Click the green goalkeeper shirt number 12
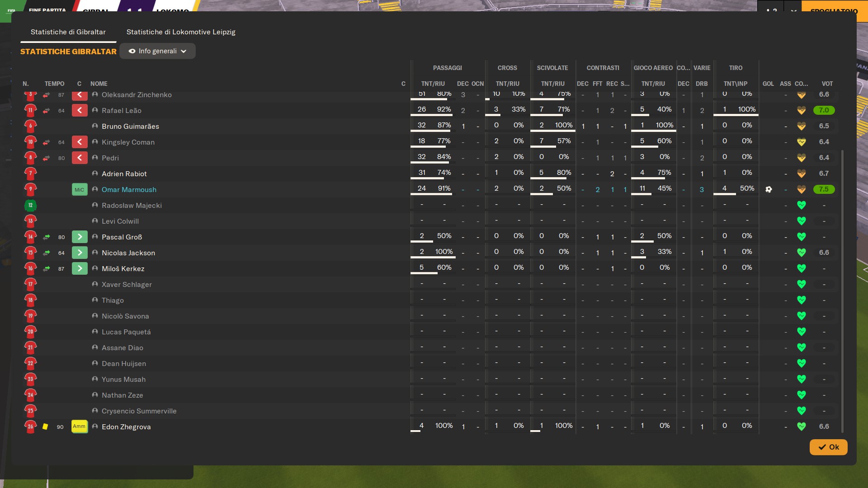Image resolution: width=868 pixels, height=488 pixels. (30, 205)
